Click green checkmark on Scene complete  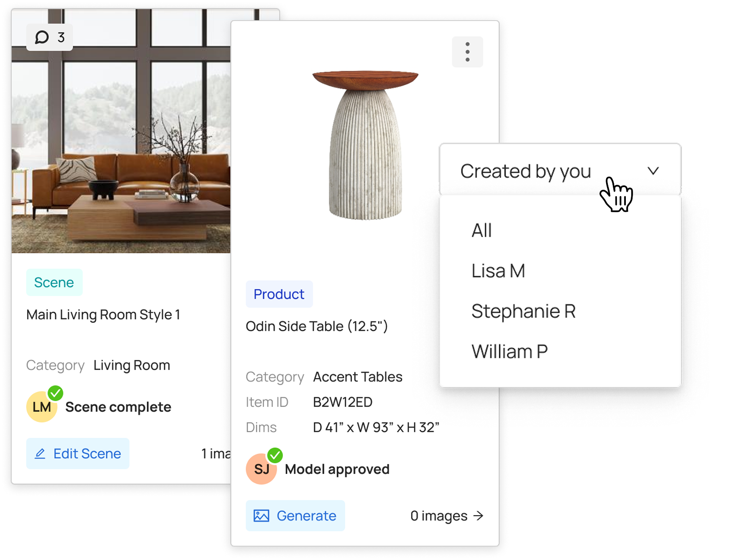[x=55, y=393]
